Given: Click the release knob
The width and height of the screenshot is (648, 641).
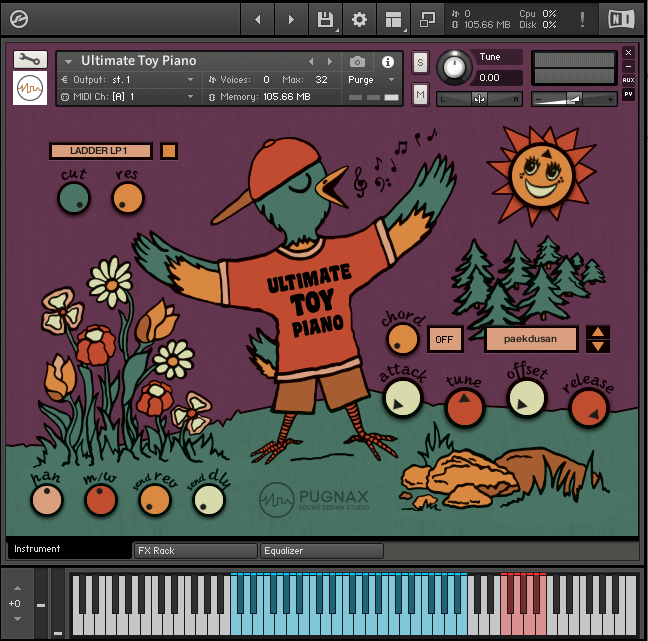Looking at the screenshot, I should coord(588,408).
